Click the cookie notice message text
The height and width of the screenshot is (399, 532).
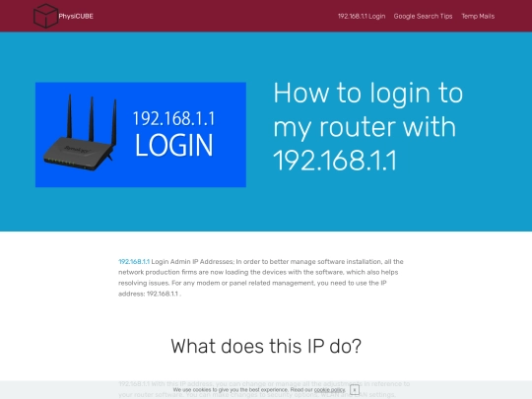[259, 390]
